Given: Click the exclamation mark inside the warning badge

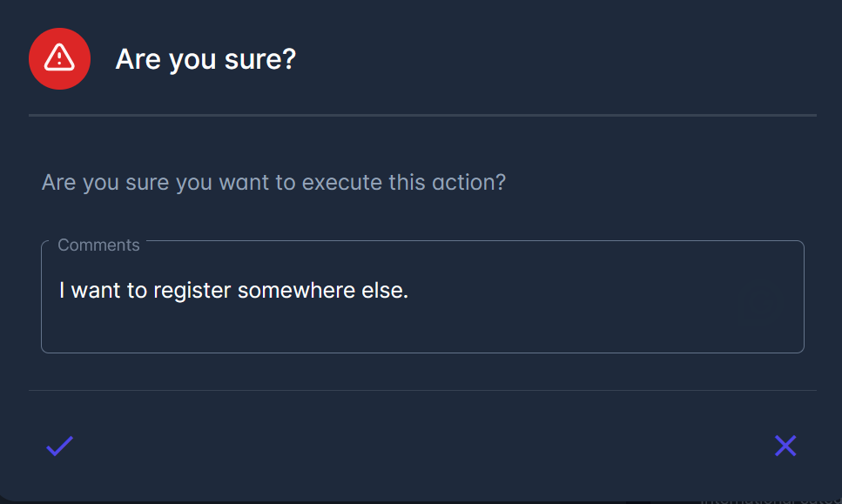Looking at the screenshot, I should click(x=59, y=58).
